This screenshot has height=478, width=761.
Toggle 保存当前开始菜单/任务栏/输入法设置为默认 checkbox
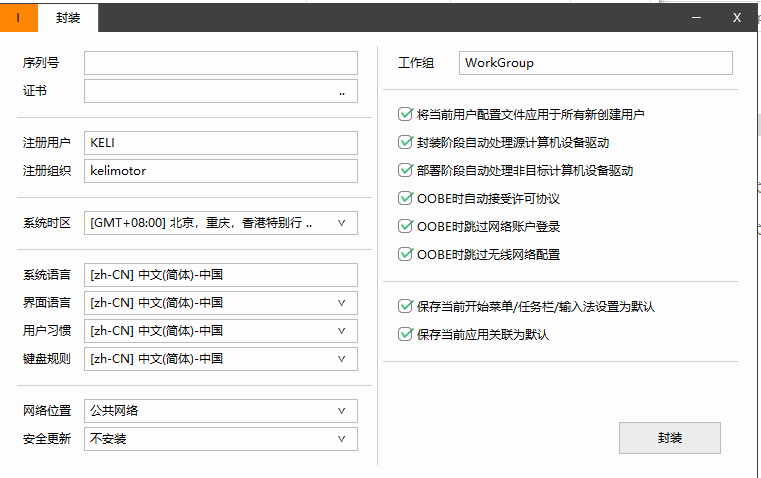tap(405, 306)
